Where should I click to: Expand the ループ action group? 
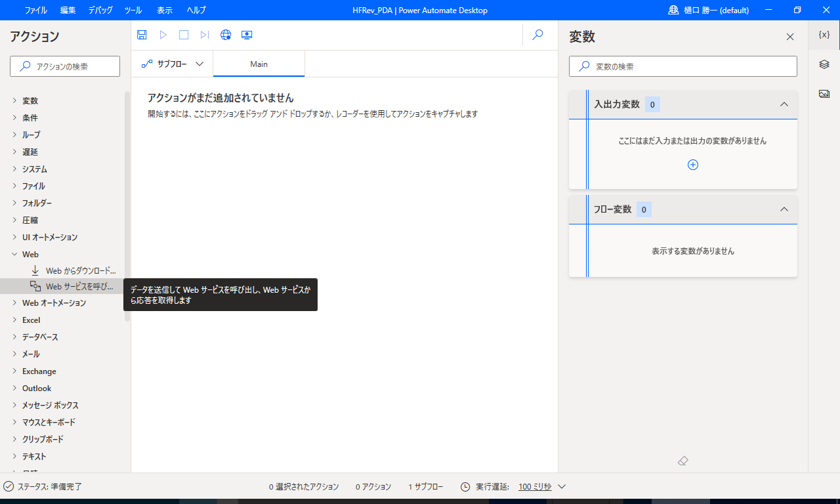tap(15, 135)
